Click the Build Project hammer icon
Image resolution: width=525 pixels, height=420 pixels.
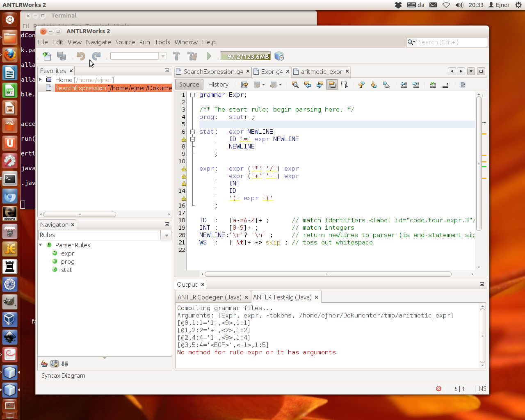[x=176, y=56]
